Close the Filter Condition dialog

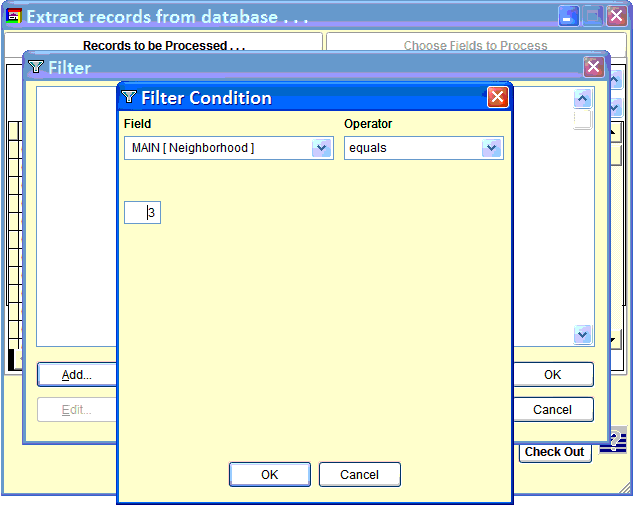click(497, 97)
